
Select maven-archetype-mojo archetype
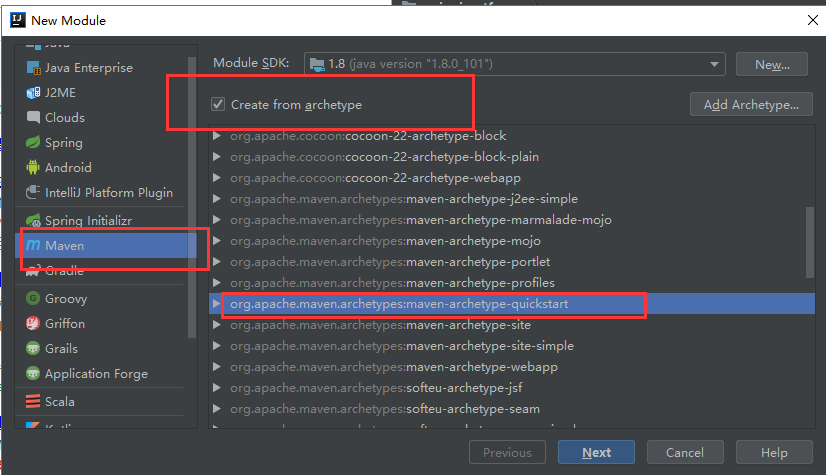[385, 241]
